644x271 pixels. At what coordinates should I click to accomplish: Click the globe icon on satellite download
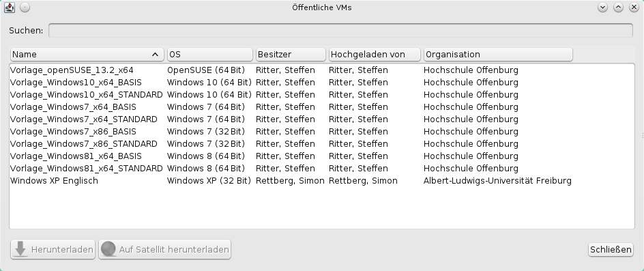click(x=108, y=249)
